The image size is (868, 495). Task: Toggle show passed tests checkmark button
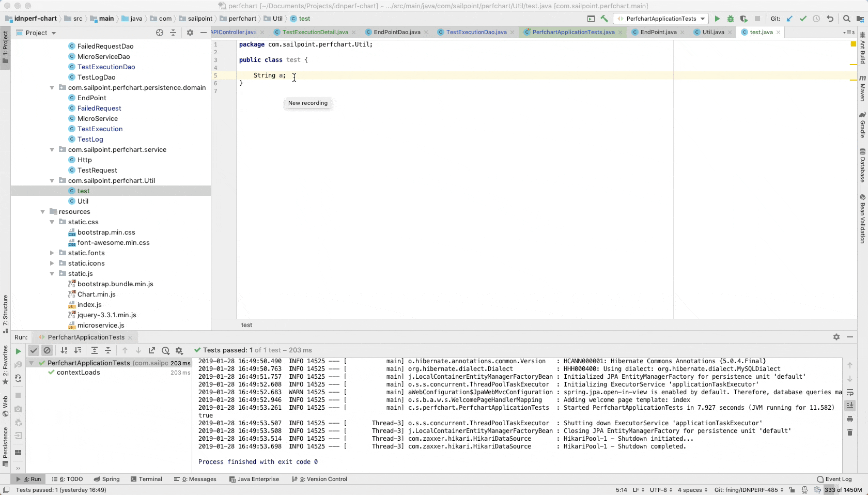[x=34, y=350]
